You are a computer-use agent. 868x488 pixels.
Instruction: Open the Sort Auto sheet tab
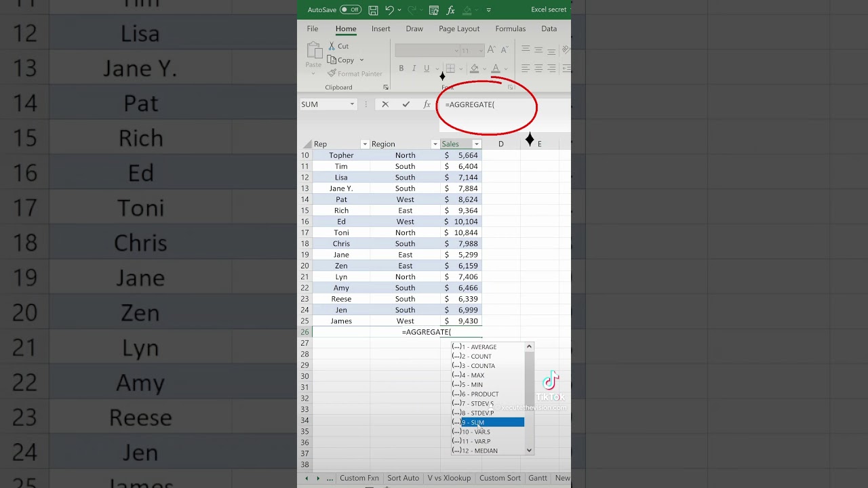[403, 478]
